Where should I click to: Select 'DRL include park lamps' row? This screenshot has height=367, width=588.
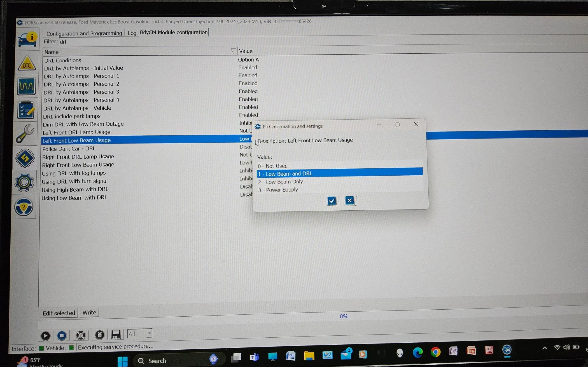72,116
